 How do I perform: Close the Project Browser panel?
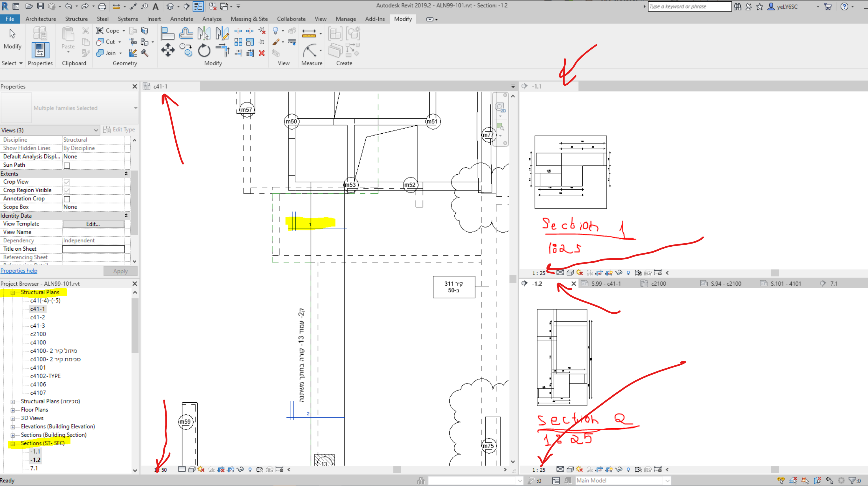[135, 284]
